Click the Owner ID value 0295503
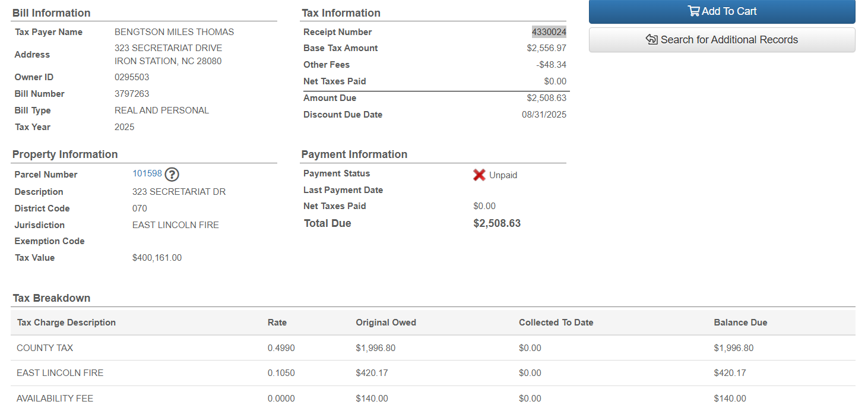This screenshot has width=868, height=414. pyautogui.click(x=132, y=77)
